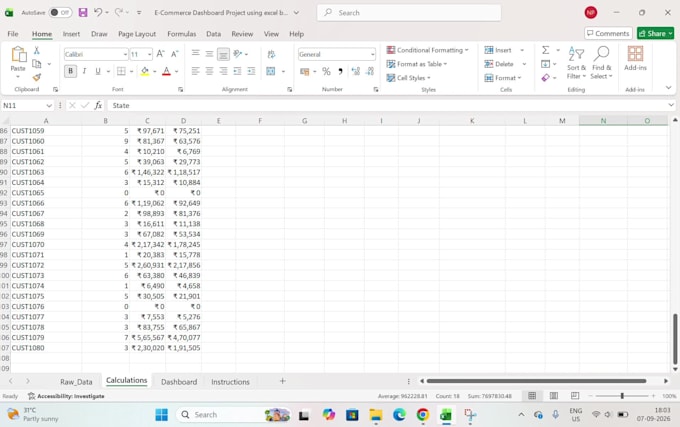Image resolution: width=680 pixels, height=427 pixels.
Task: Click the yellow Fill Color swatch
Action: tap(145, 71)
